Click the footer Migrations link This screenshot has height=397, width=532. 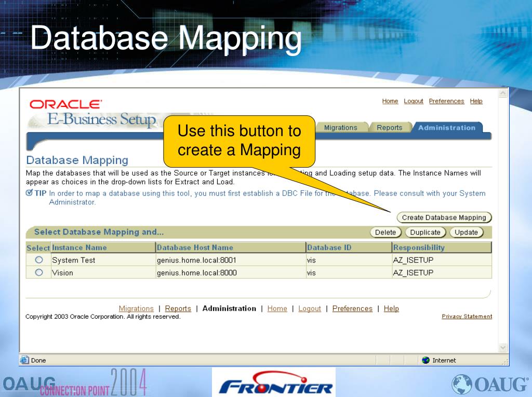136,308
